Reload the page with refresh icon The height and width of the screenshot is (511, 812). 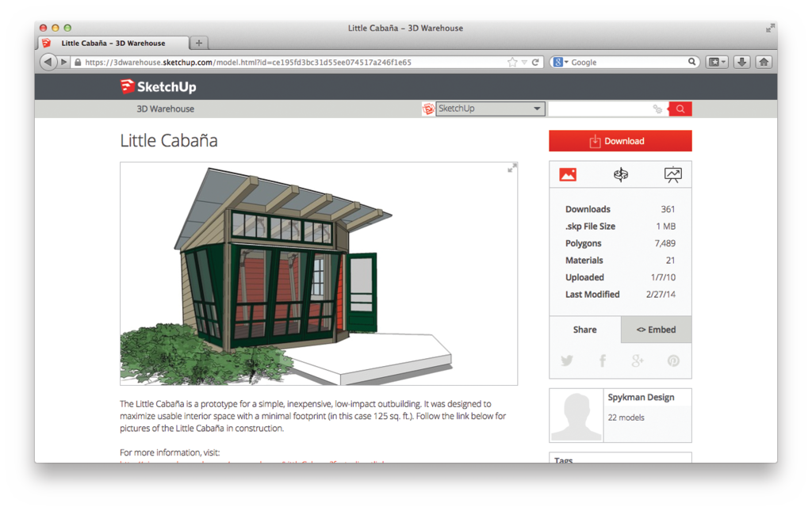535,62
